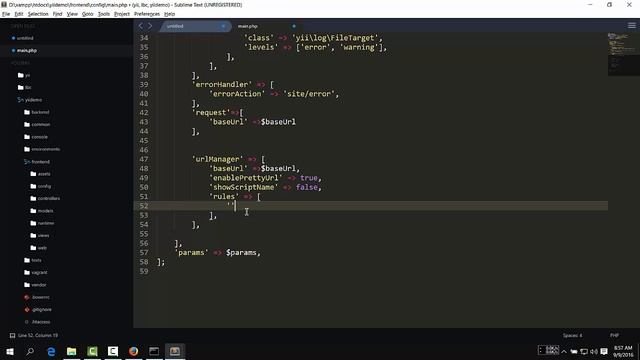640x360 pixels.
Task: Place cursor on 'enablePrettyUrl' text
Action: pyautogui.click(x=245, y=178)
